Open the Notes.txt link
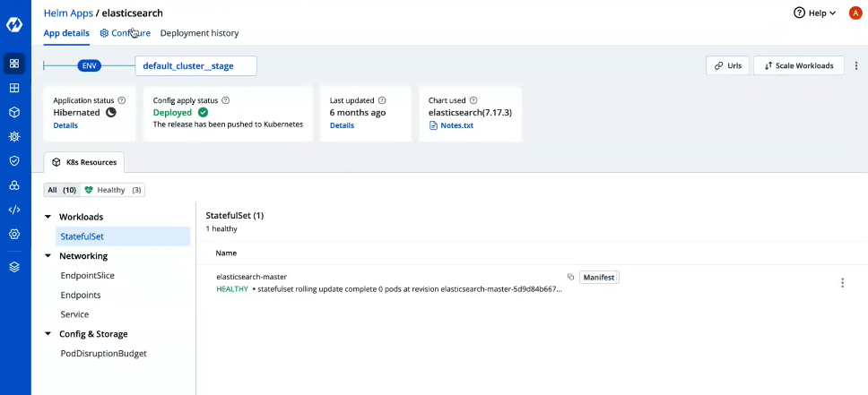This screenshot has width=868, height=395. click(451, 125)
